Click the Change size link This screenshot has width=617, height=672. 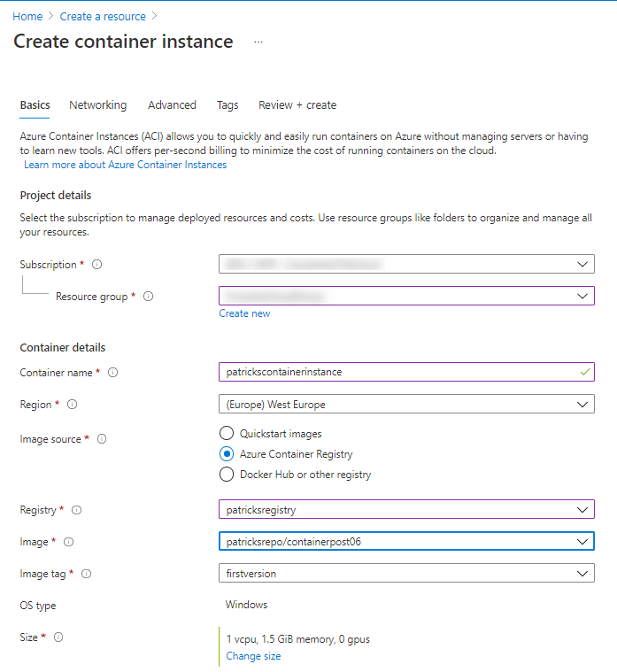[253, 656]
